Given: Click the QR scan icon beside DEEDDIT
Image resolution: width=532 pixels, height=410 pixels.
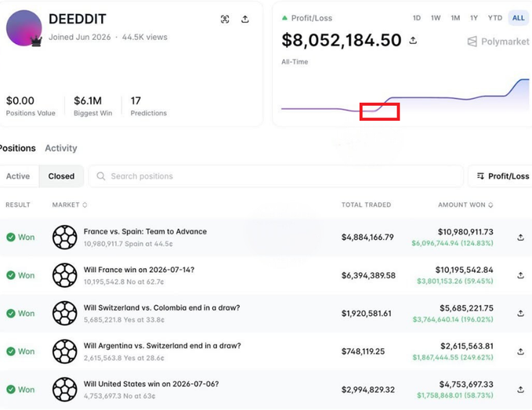Looking at the screenshot, I should pos(225,20).
